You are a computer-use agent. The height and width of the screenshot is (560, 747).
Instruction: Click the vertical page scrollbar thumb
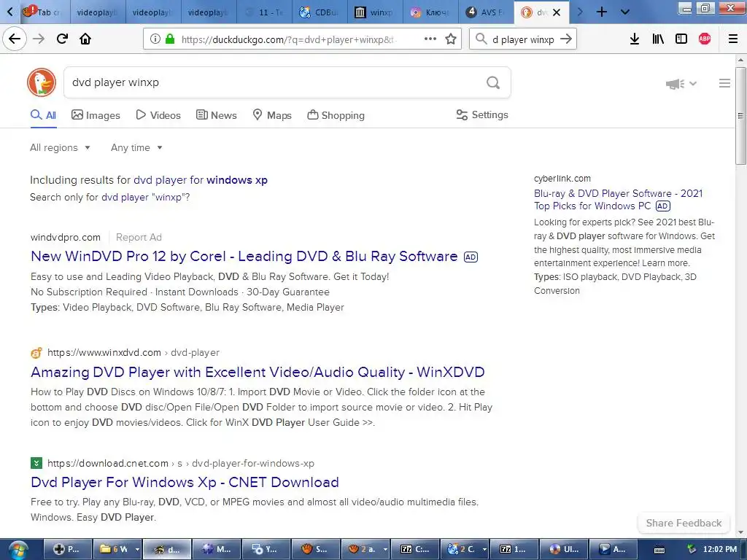pos(740,116)
